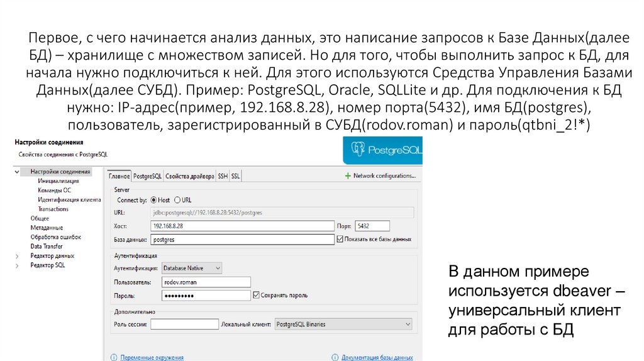
Task: Collapse the Настройки соединения tree node
Action: point(17,172)
